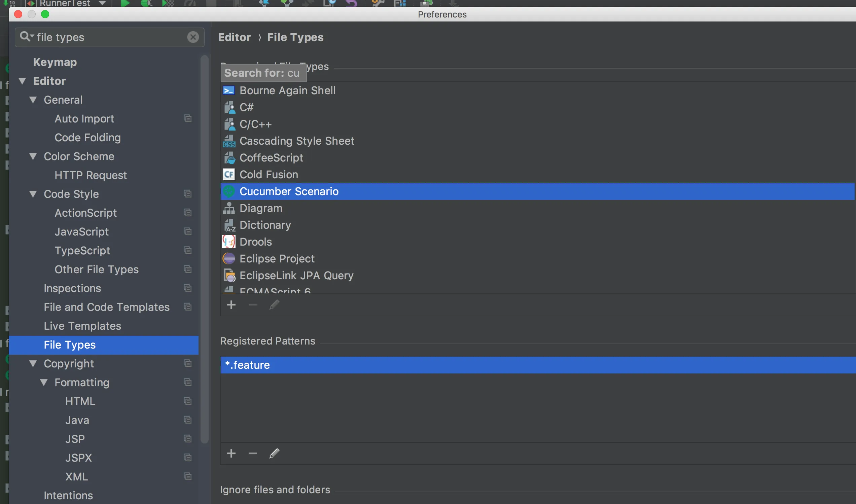Screen dimensions: 856x504
Task: Click the Editor breadcrumb link
Action: [234, 37]
